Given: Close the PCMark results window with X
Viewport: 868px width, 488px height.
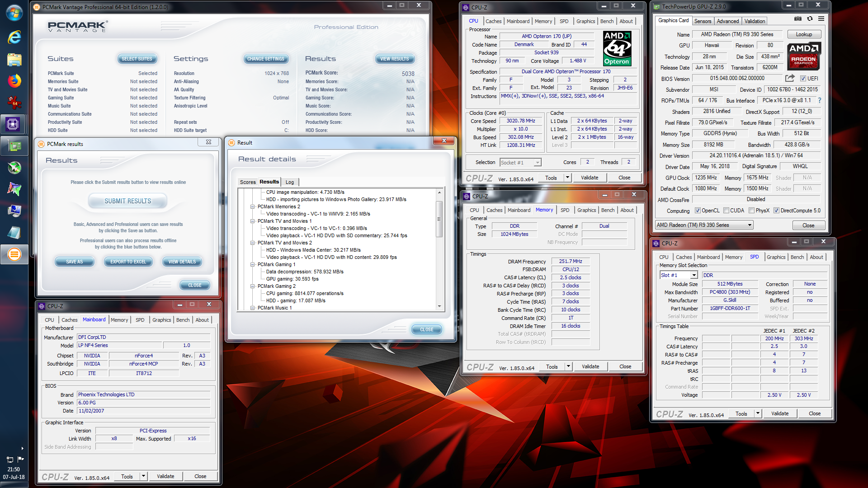Looking at the screenshot, I should coord(208,142).
